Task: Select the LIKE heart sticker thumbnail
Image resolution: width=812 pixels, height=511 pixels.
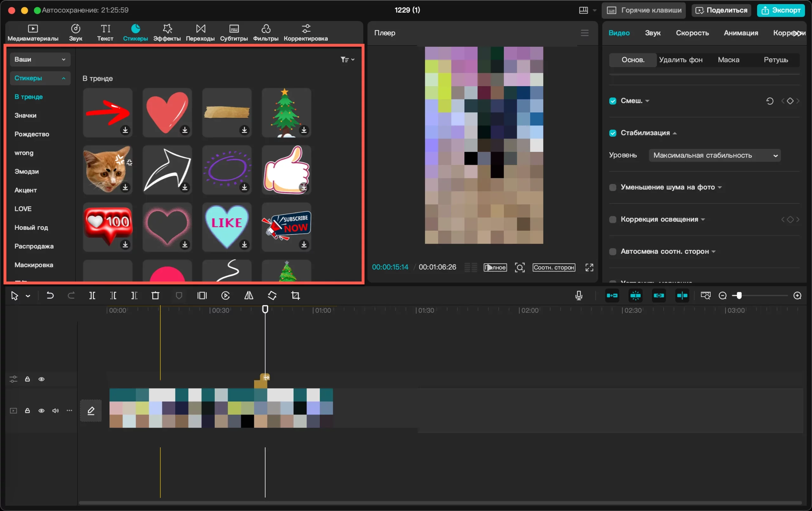Action: (226, 227)
